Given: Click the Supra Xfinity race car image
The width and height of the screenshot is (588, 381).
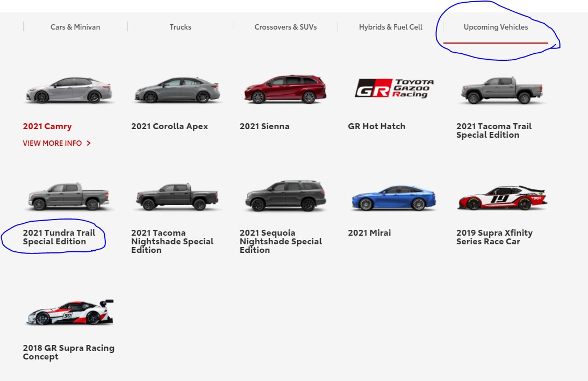Looking at the screenshot, I should (x=502, y=197).
